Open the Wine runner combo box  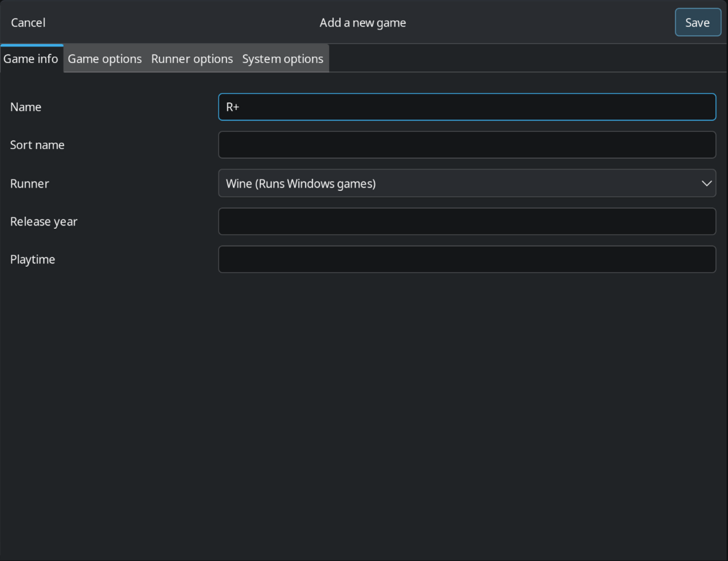[459, 184]
